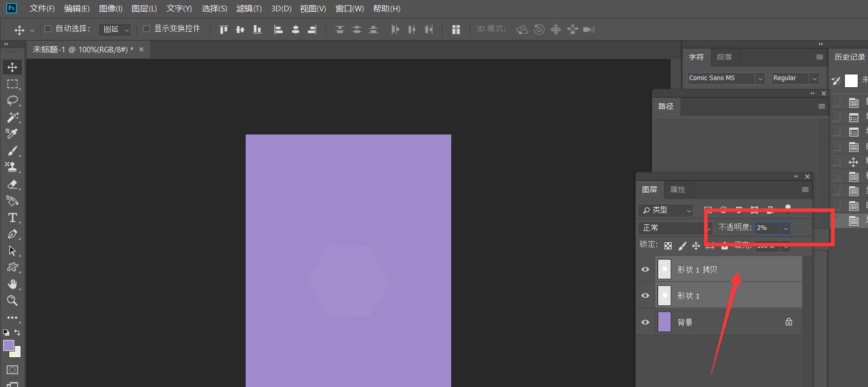Open the 图像(I) menu
Image resolution: width=868 pixels, height=387 pixels.
pos(110,9)
